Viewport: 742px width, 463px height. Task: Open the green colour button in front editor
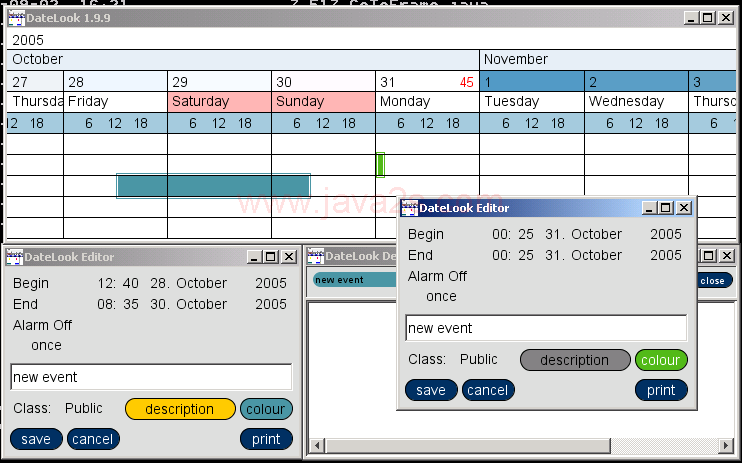(661, 360)
